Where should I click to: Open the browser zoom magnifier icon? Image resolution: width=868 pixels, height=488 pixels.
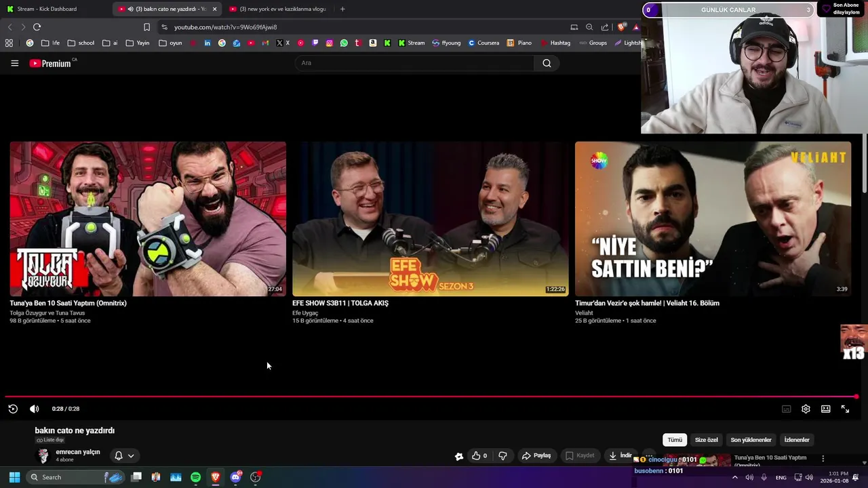(589, 27)
